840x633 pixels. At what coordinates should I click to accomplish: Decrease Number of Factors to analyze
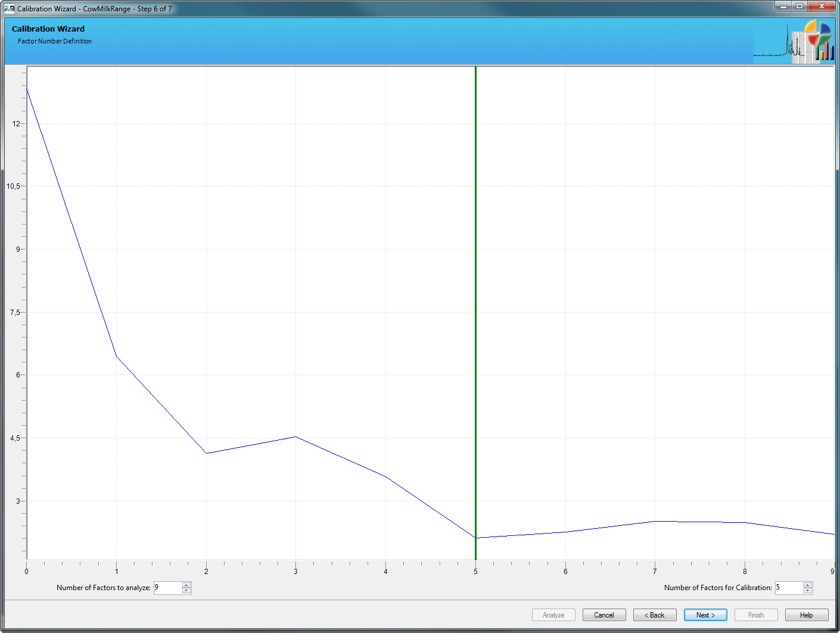[x=186, y=591]
